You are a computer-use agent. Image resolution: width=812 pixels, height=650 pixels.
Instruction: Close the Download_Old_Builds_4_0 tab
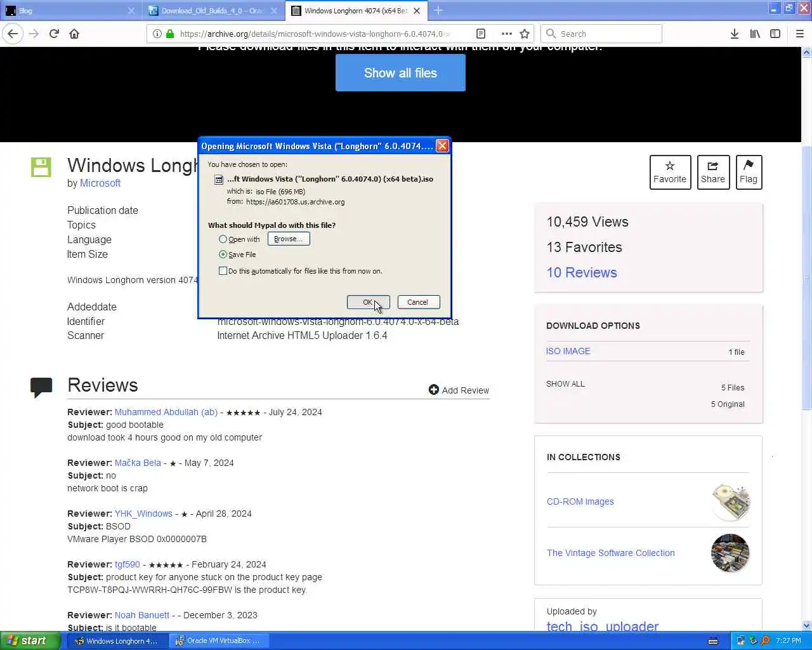(x=273, y=11)
